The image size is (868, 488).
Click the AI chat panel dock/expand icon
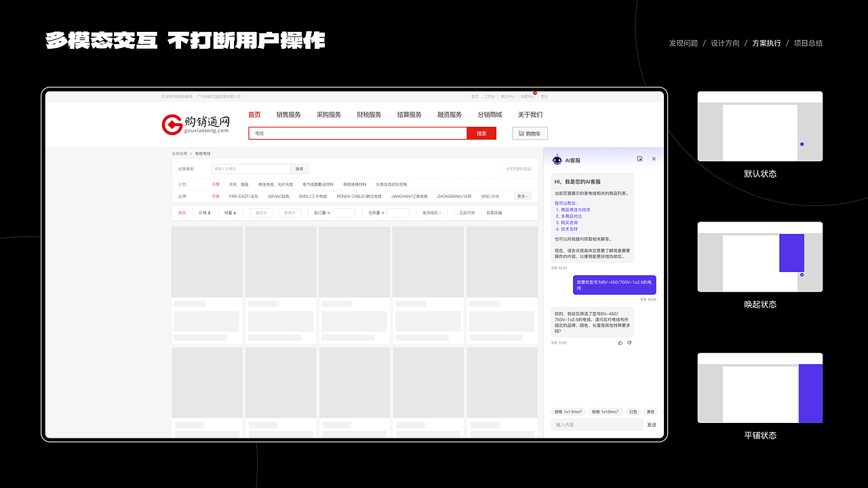pos(639,159)
